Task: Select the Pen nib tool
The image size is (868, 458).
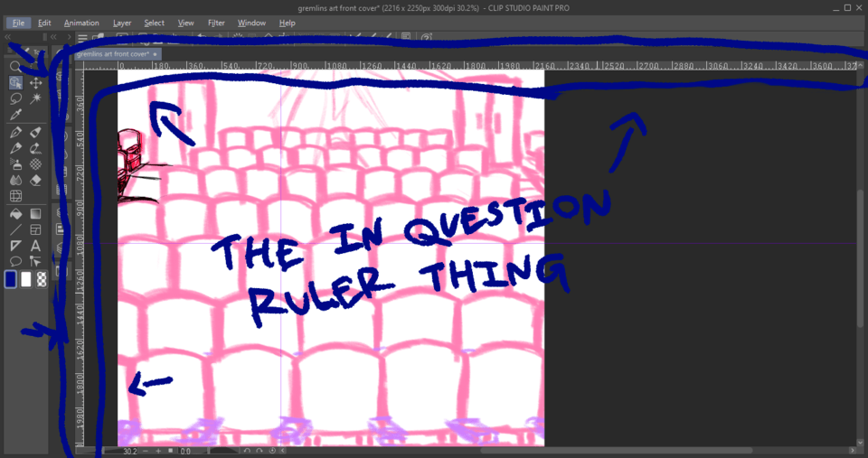Action: [15, 132]
